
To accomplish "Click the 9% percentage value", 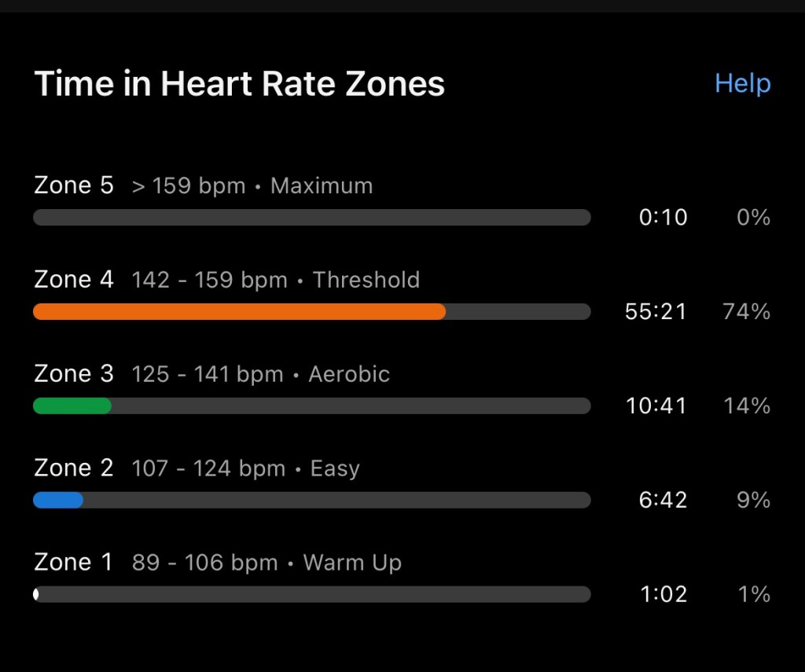I will [753, 500].
